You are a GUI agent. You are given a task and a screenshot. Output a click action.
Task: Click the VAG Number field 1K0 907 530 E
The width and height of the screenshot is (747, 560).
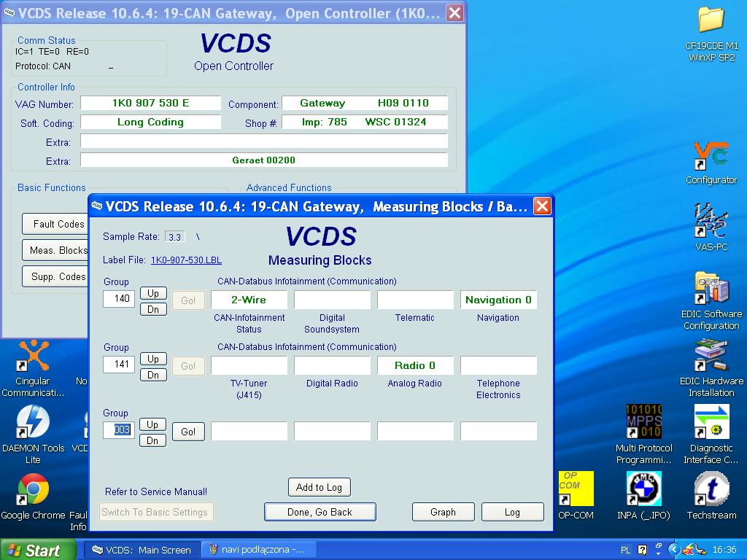[150, 103]
